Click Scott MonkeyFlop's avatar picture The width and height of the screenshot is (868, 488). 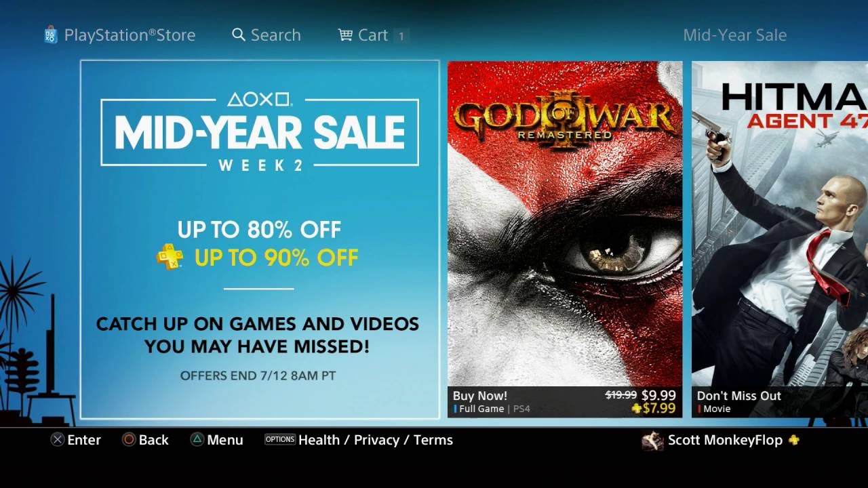(652, 441)
